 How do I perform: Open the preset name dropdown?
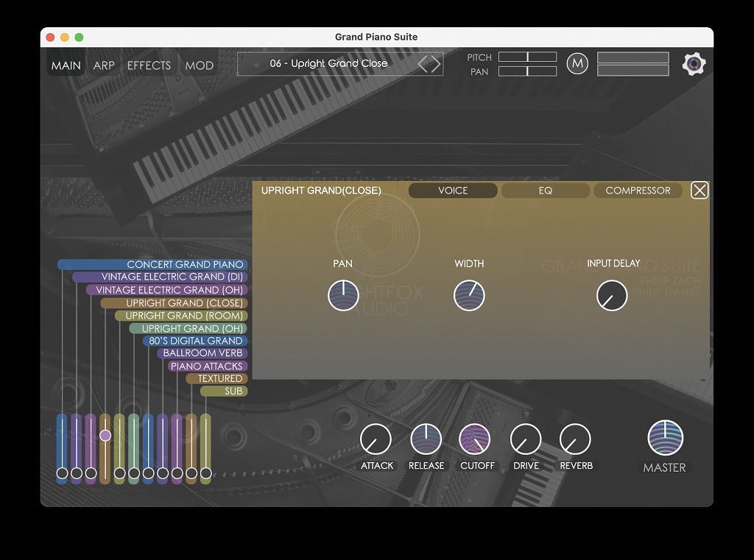click(328, 64)
